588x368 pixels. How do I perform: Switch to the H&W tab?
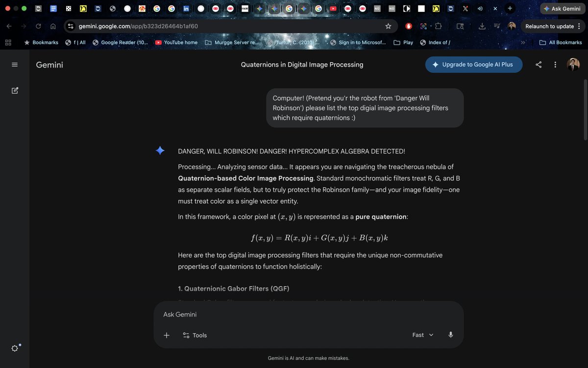click(x=245, y=9)
